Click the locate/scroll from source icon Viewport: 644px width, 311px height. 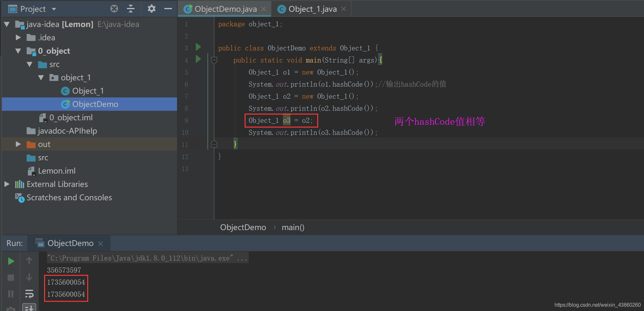(x=114, y=9)
